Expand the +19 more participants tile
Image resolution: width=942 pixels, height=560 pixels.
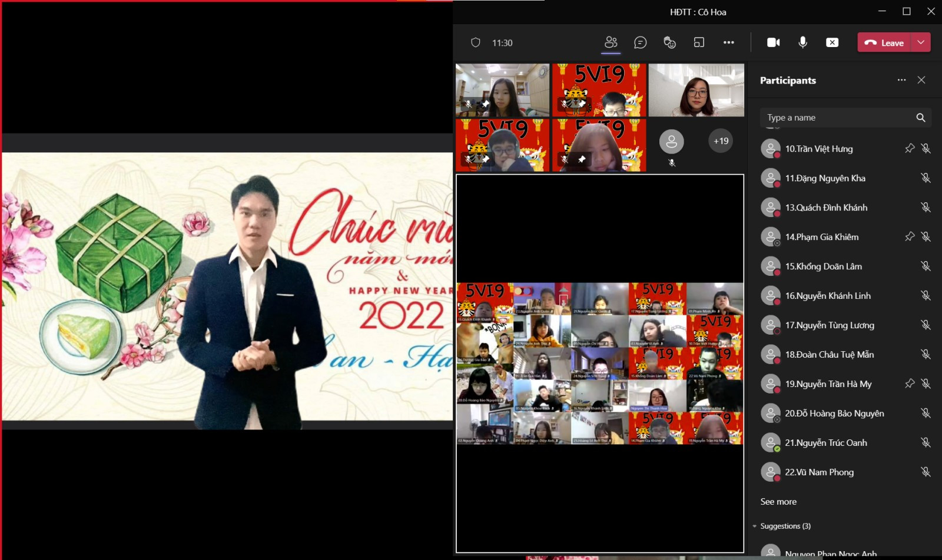[721, 141]
